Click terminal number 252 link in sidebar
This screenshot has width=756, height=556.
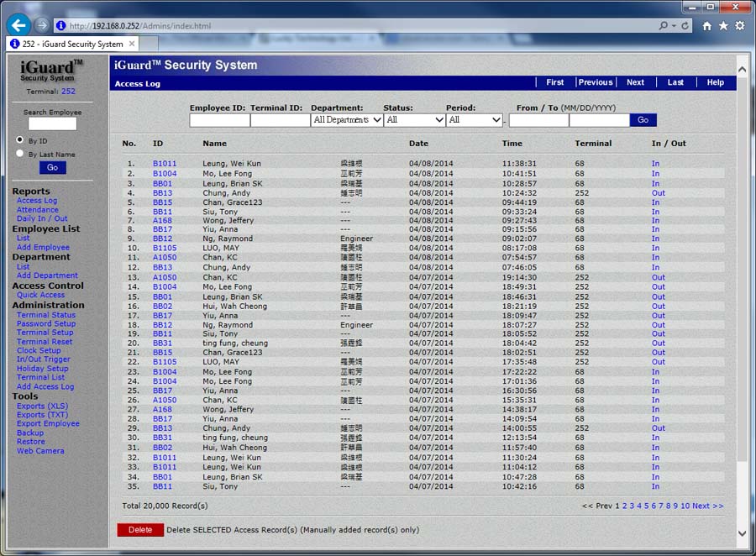tap(68, 92)
